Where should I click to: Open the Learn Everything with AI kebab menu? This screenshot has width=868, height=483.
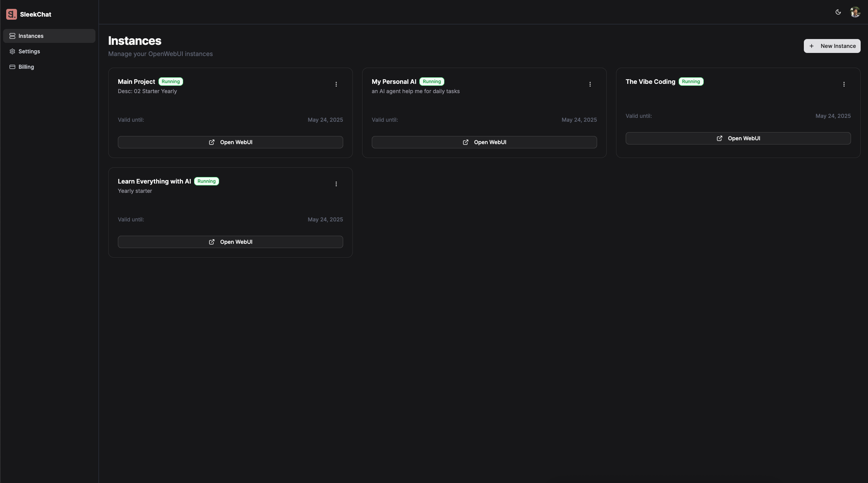(336, 184)
